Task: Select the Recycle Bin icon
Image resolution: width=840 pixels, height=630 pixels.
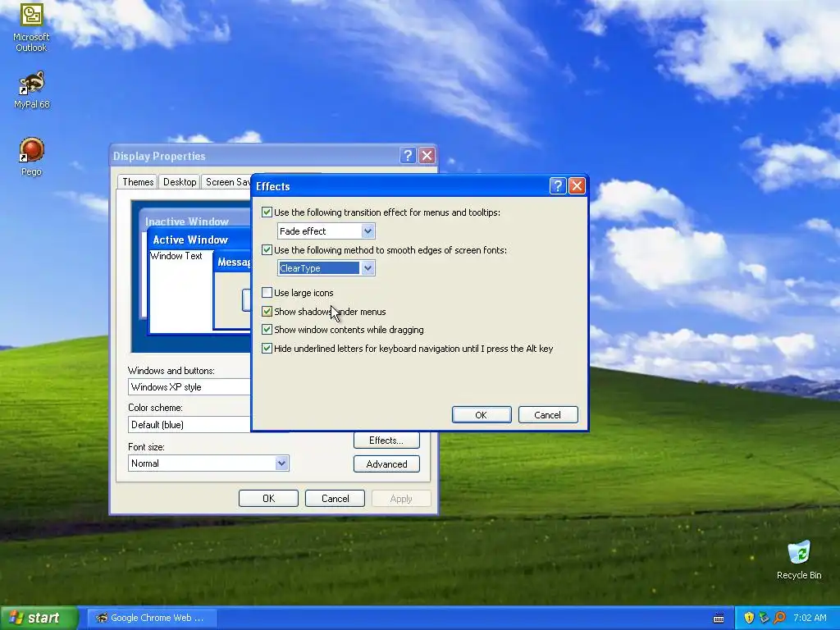Action: click(x=799, y=559)
